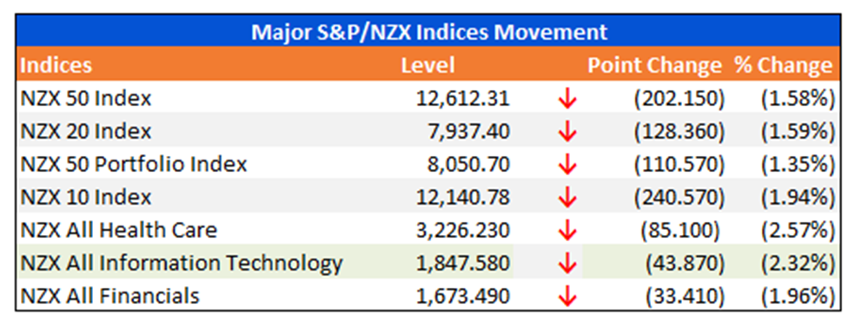The image size is (868, 328).
Task: Select the NZX All Information Technology label
Action: [182, 264]
